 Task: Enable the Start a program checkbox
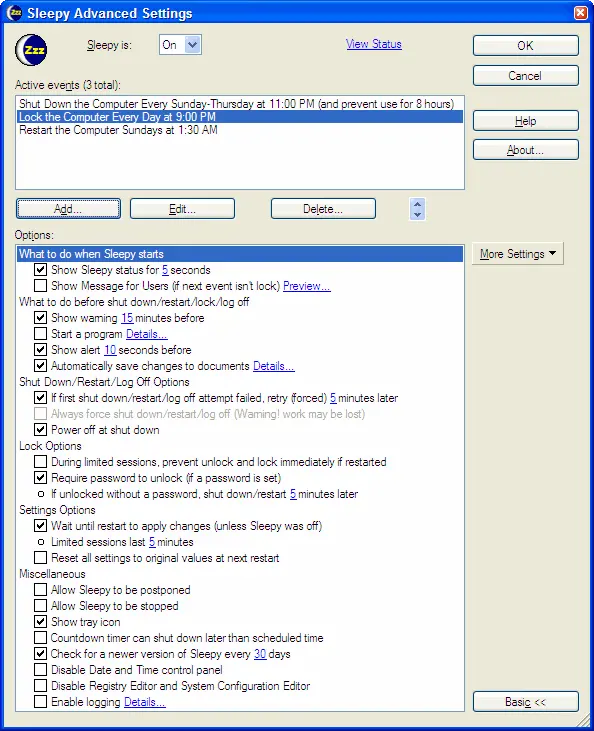coord(41,333)
